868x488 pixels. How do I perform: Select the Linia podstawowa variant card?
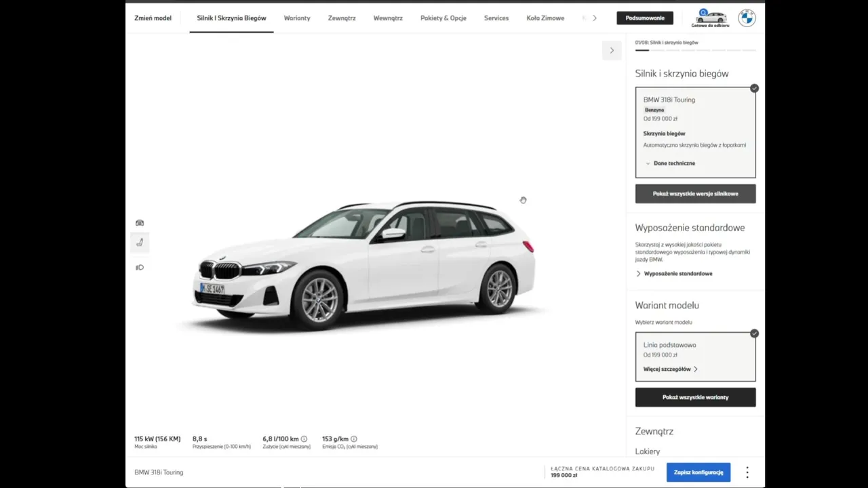pyautogui.click(x=695, y=357)
